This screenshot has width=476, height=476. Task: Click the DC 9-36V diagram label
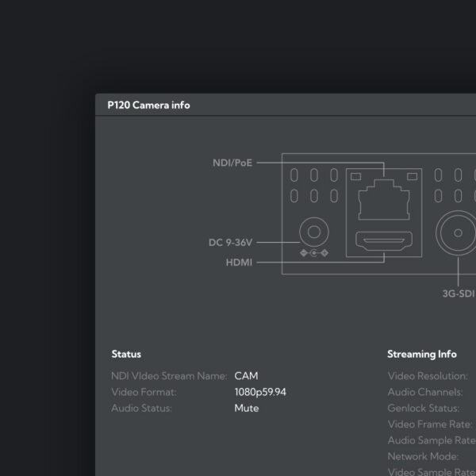pyautogui.click(x=231, y=243)
